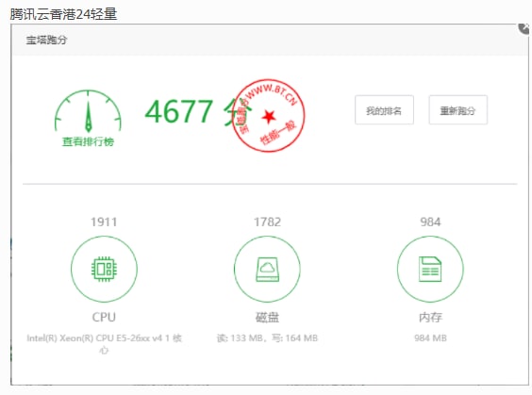
Task: Select the CPU score 1911
Action: point(104,222)
